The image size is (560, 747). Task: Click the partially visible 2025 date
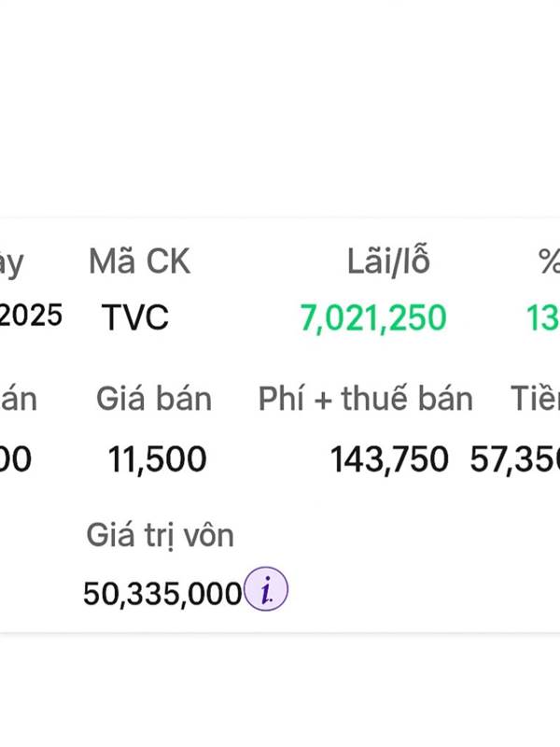(x=31, y=317)
